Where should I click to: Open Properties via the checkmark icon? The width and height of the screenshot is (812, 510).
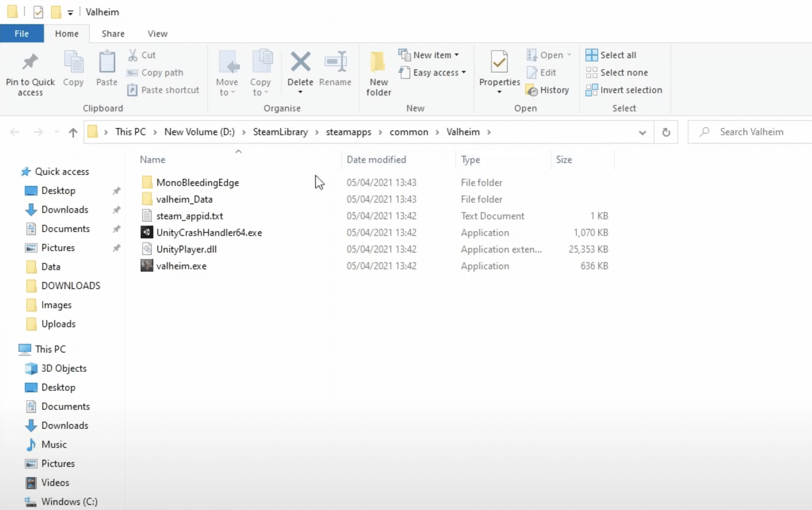(x=499, y=62)
